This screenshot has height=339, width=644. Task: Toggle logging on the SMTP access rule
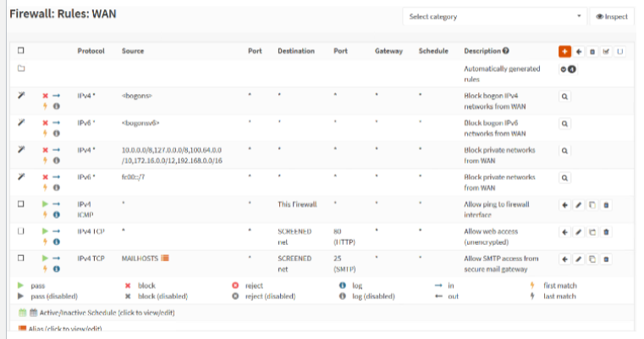(x=57, y=269)
